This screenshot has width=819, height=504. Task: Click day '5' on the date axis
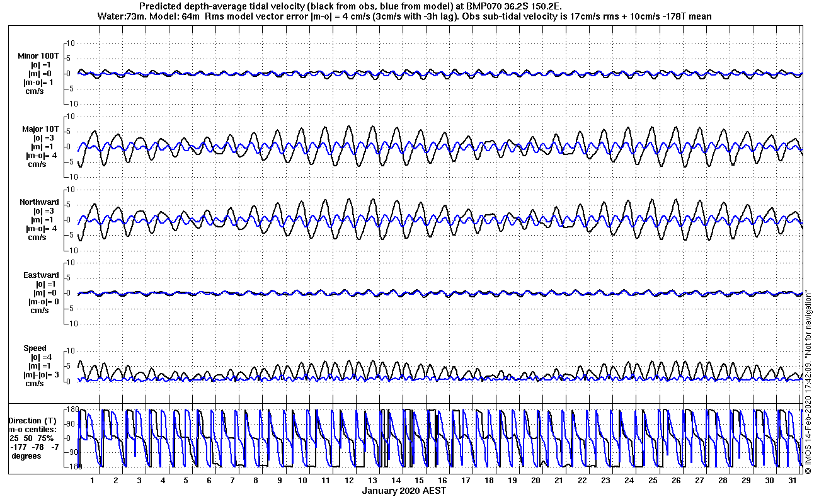pyautogui.click(x=185, y=480)
